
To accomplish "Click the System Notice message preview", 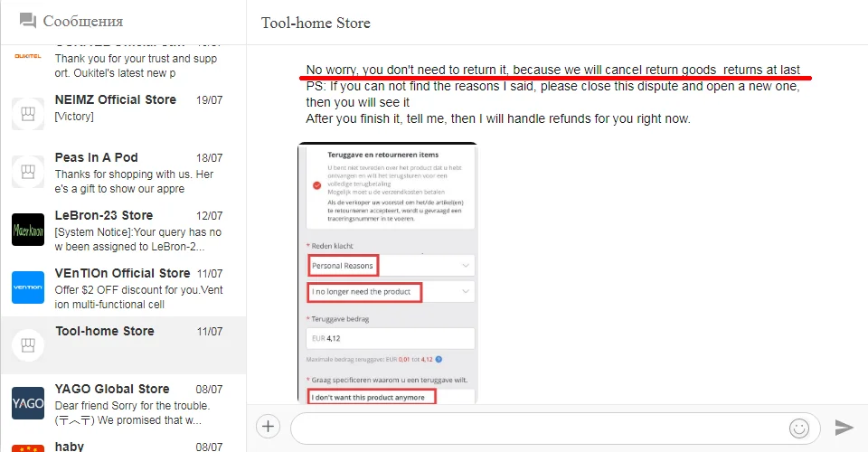I will [138, 239].
